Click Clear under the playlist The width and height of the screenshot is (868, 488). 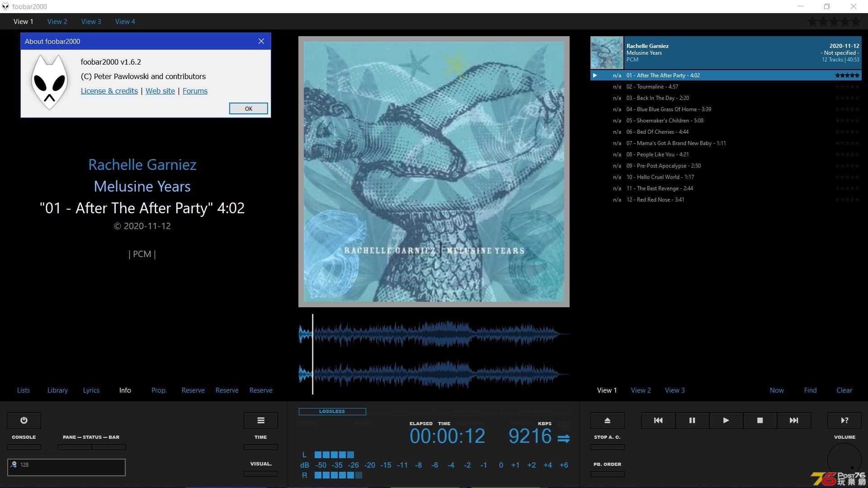pos(844,390)
